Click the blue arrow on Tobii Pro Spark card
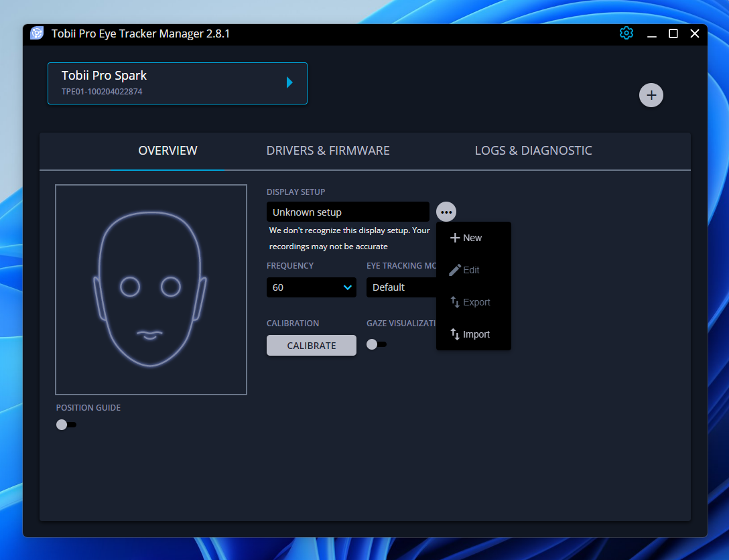Screen dimensions: 729x560 (x=289, y=82)
